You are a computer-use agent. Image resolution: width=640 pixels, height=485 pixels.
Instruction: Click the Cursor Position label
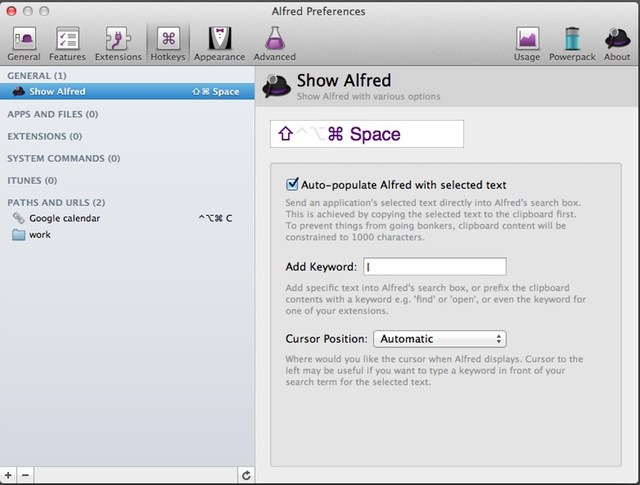(x=327, y=339)
